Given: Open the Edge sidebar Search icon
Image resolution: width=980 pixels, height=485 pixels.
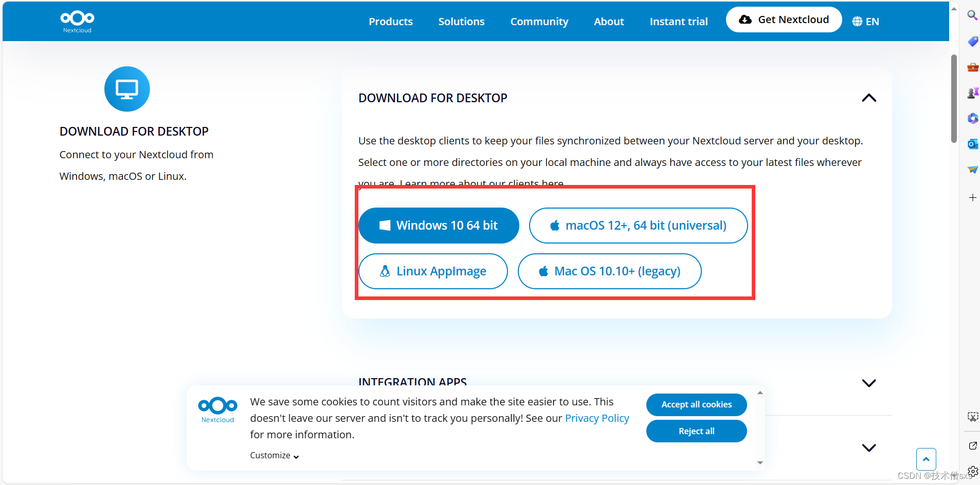Looking at the screenshot, I should 972,15.
